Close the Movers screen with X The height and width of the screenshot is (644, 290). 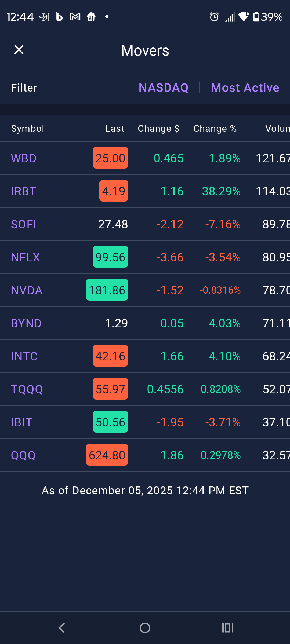click(19, 50)
